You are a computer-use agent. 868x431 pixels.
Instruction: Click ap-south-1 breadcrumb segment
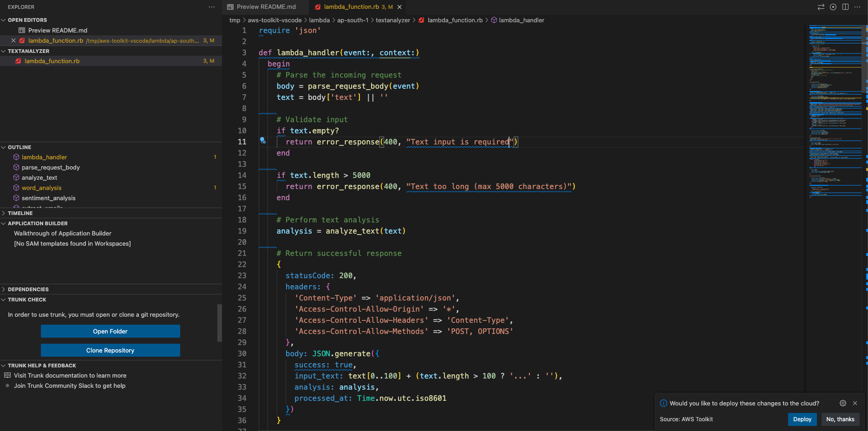[352, 20]
